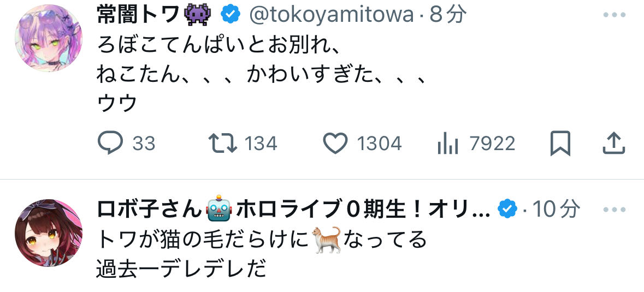644x292 pixels.
Task: Open the more options menu on 常闇トワ's tweet
Action: tap(614, 15)
